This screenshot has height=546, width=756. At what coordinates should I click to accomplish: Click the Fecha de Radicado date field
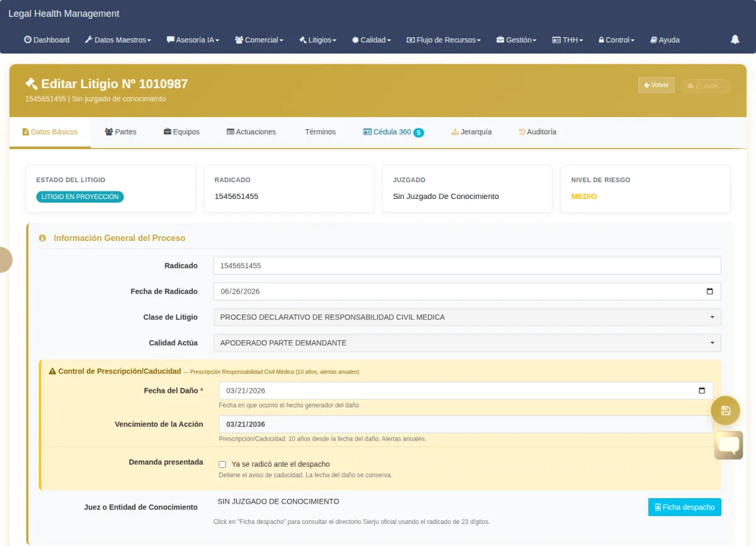pyautogui.click(x=467, y=292)
